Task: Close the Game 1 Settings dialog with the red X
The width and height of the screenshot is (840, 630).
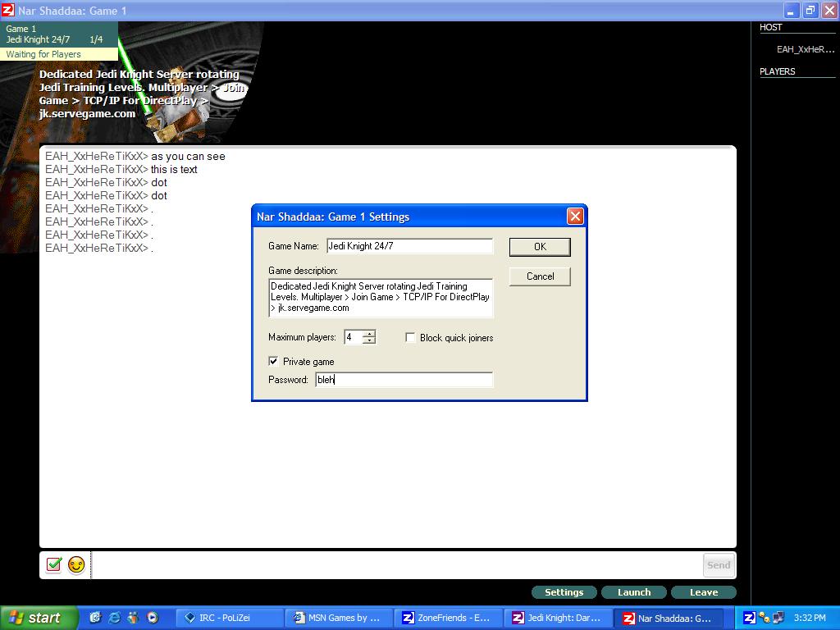Action: pos(575,217)
